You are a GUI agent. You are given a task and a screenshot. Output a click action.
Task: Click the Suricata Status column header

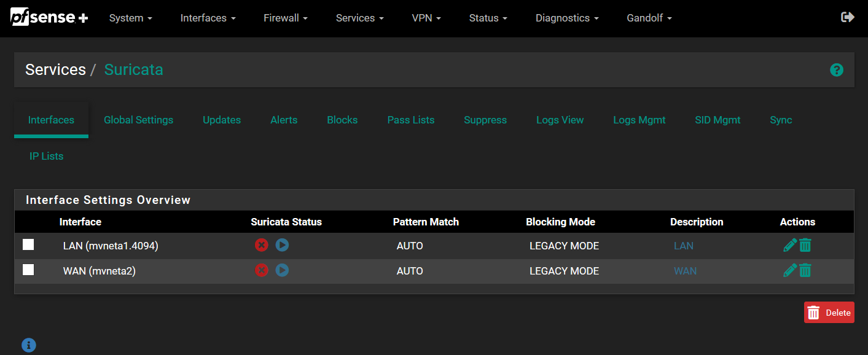click(x=286, y=222)
